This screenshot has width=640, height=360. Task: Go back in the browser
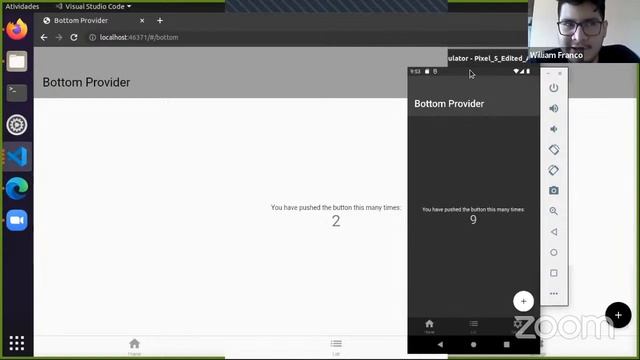[44, 38]
